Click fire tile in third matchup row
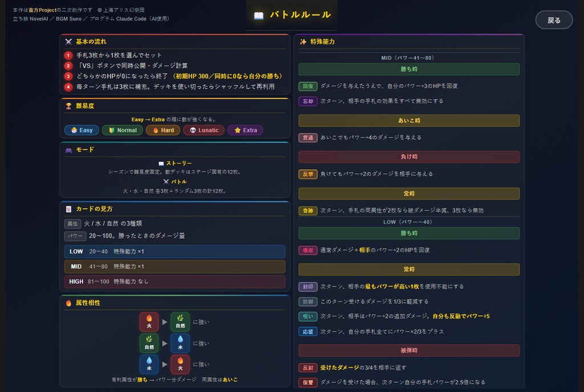The height and width of the screenshot is (392, 584). coord(180,364)
